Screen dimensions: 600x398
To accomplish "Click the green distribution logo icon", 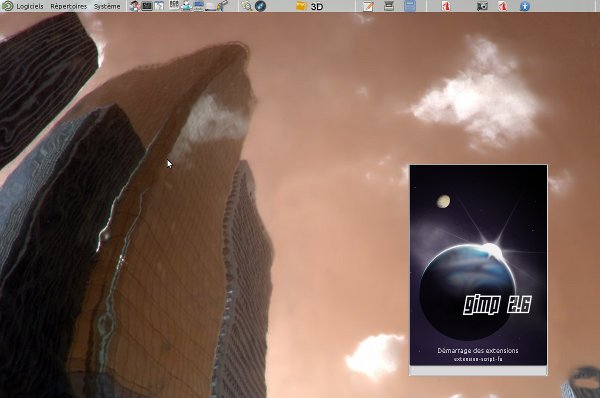I will (8, 6).
